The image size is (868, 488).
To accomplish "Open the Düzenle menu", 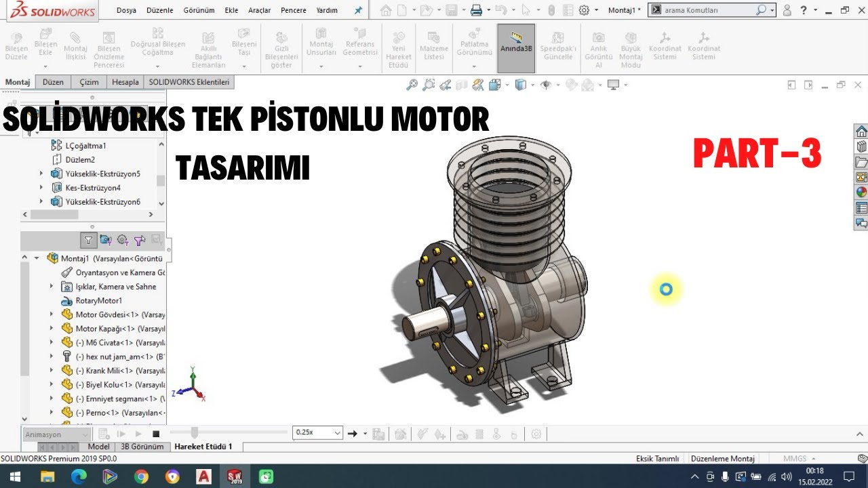I will [x=159, y=10].
